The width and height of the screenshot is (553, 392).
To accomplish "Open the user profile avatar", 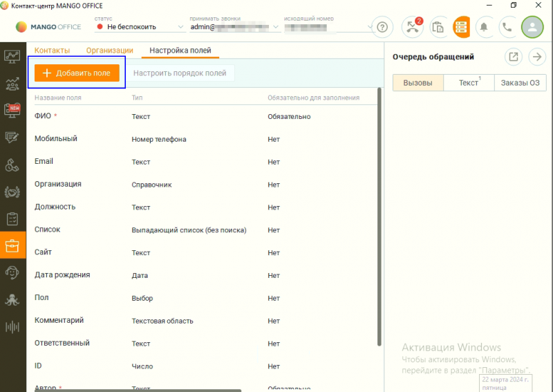I will click(x=532, y=27).
